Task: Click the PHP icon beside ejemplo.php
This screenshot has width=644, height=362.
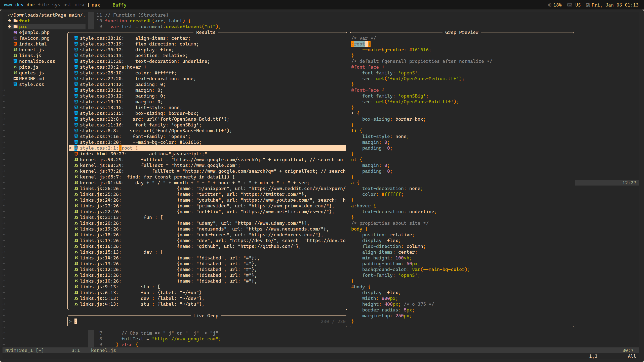Action: pyautogui.click(x=15, y=32)
